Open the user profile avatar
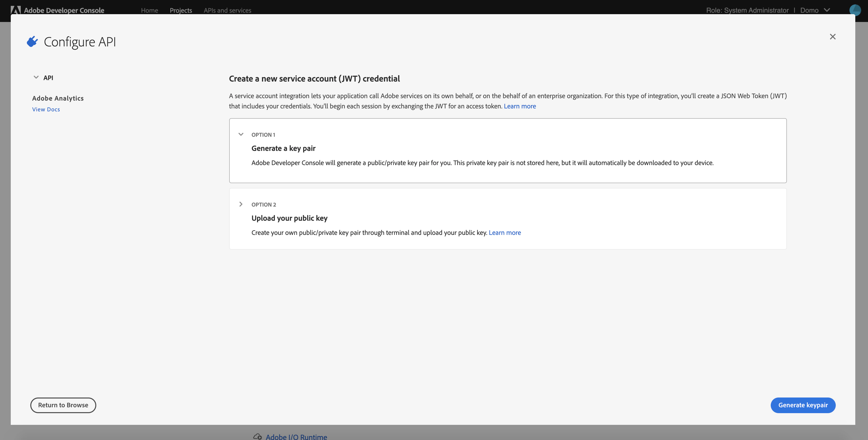The width and height of the screenshot is (868, 440). coord(855,10)
